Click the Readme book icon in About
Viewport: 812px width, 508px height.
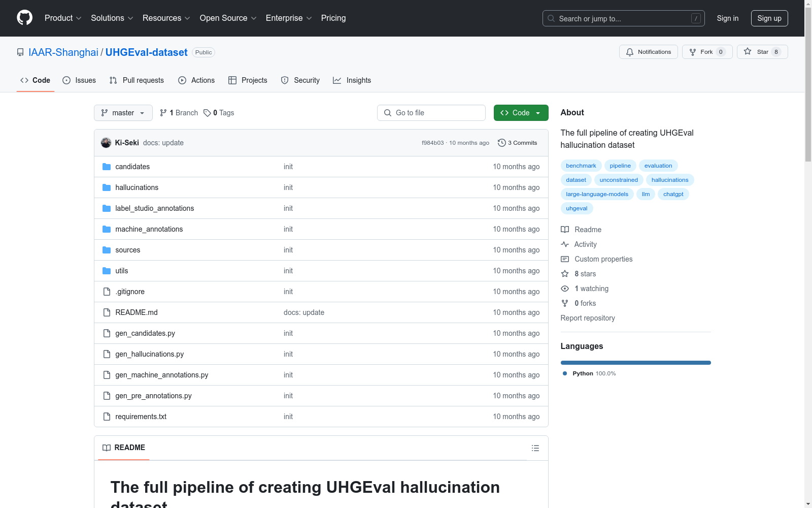coord(565,230)
